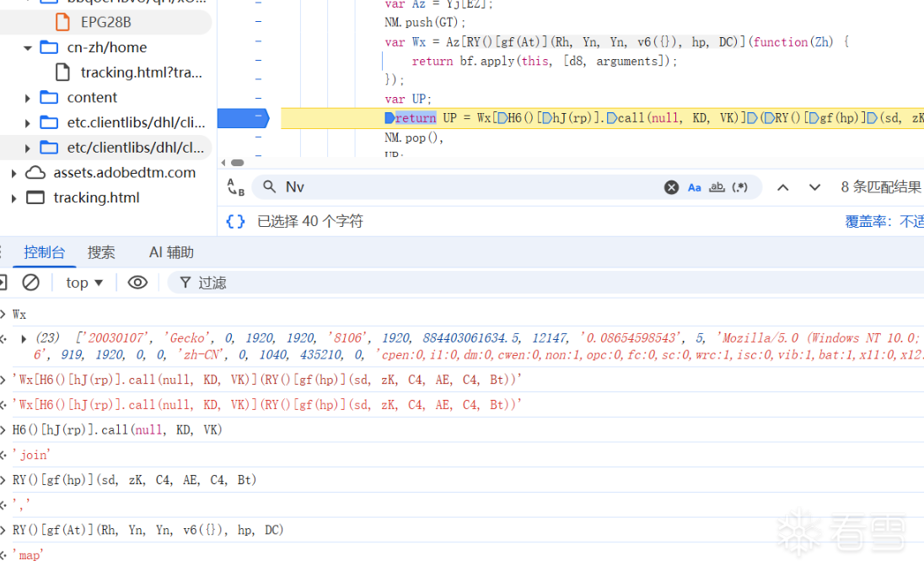
Task: Open the coverage link
Action: [884, 221]
